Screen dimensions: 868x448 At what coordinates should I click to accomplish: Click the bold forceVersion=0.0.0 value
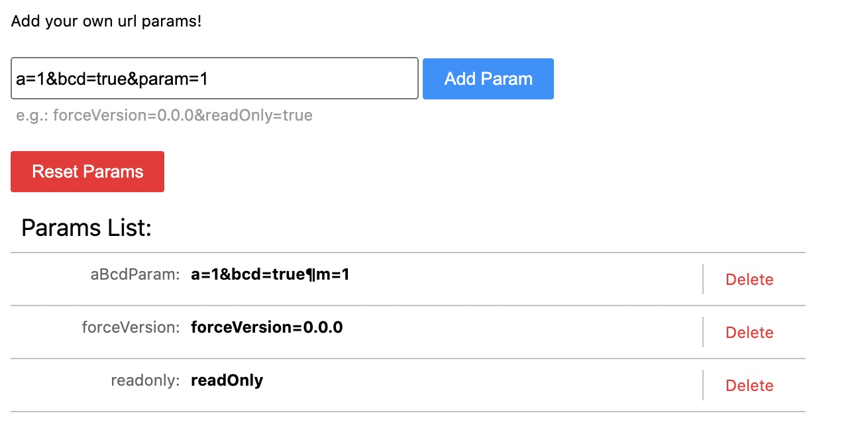coord(266,327)
